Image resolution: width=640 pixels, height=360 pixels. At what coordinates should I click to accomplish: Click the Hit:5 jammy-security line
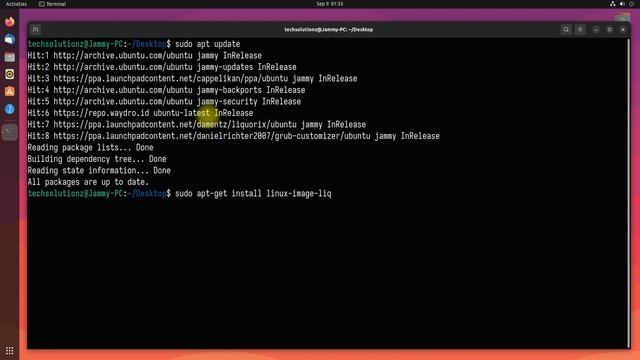(x=164, y=101)
